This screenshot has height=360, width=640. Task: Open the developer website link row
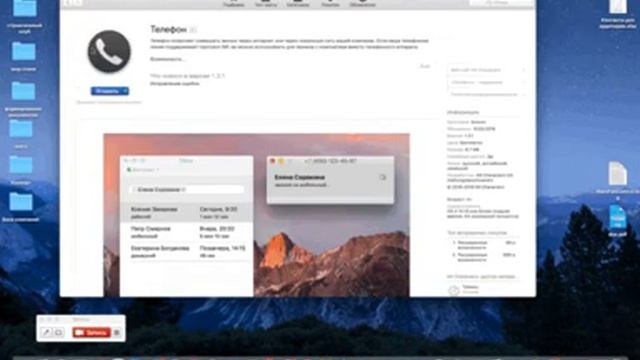point(486,70)
